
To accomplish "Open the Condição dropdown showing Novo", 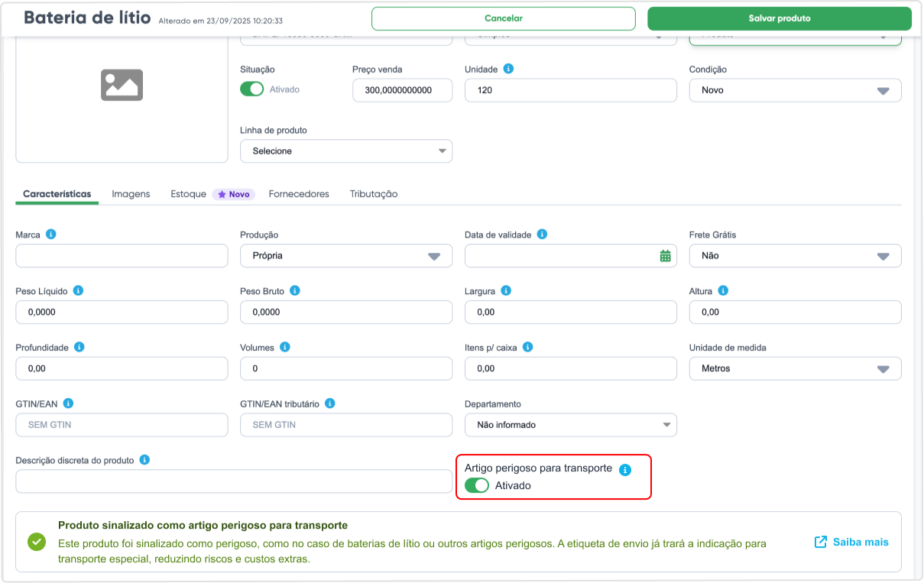I will (x=795, y=90).
